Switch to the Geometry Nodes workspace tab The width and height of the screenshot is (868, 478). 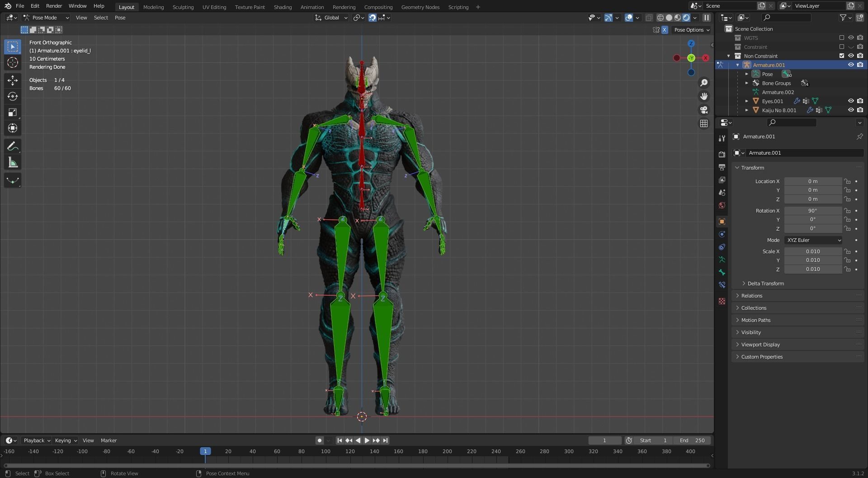tap(420, 7)
